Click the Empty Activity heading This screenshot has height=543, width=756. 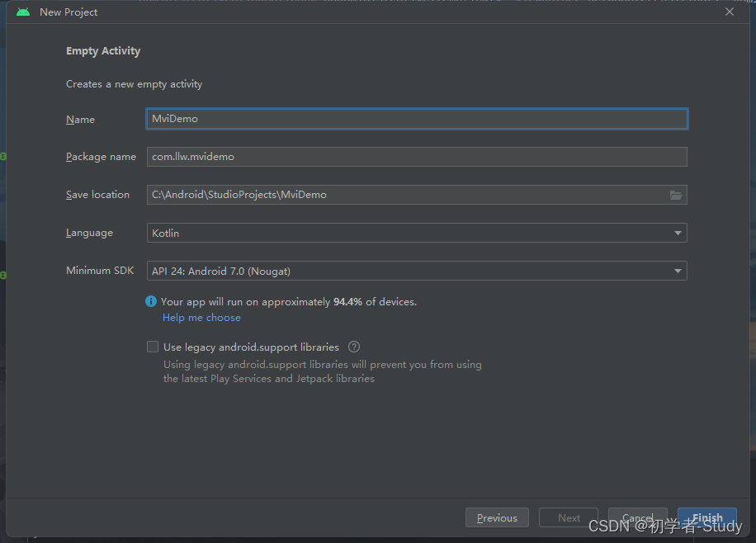point(103,51)
